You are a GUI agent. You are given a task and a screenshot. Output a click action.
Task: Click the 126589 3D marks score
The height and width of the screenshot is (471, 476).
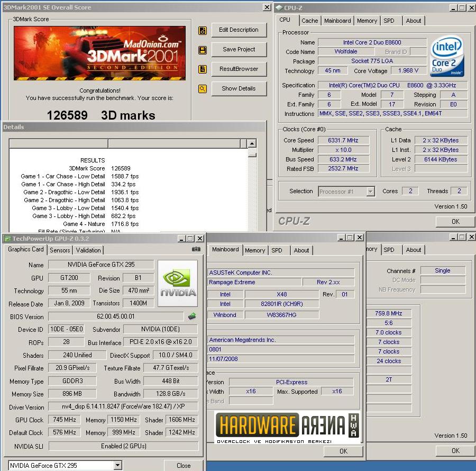(x=101, y=115)
